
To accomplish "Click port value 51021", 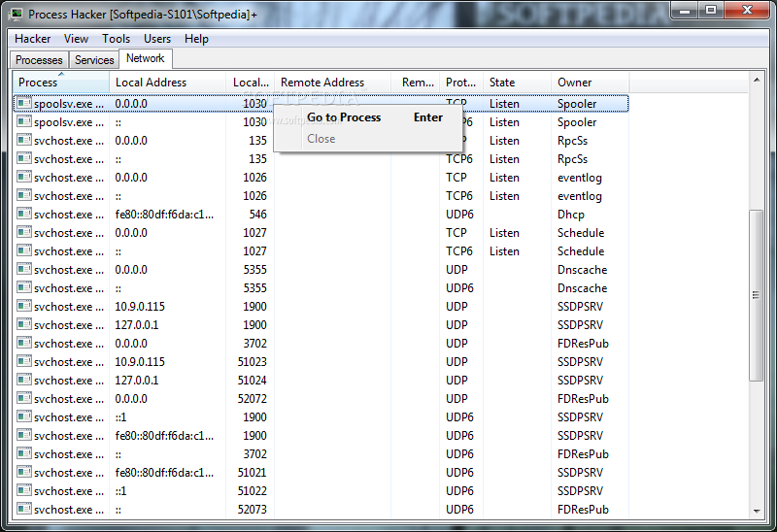I will 253,473.
